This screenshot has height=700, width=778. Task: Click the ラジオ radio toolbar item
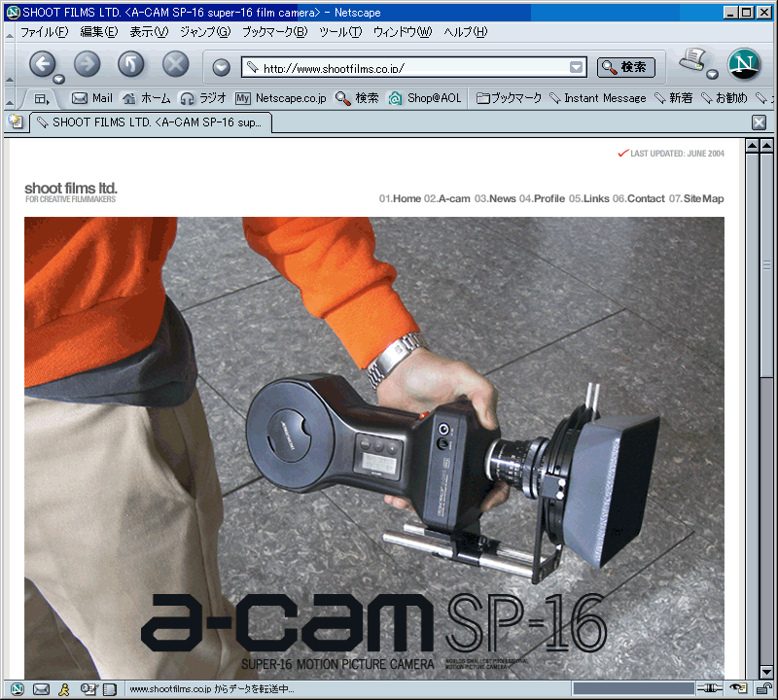203,98
